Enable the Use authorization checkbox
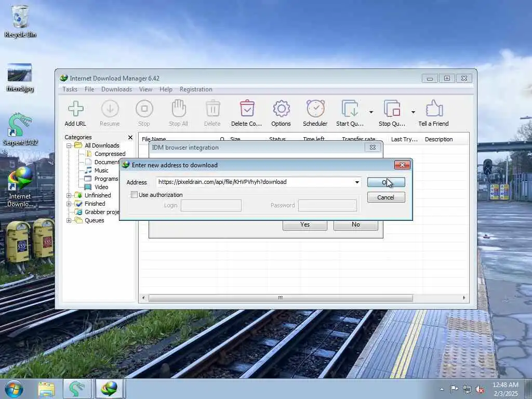 tap(135, 195)
